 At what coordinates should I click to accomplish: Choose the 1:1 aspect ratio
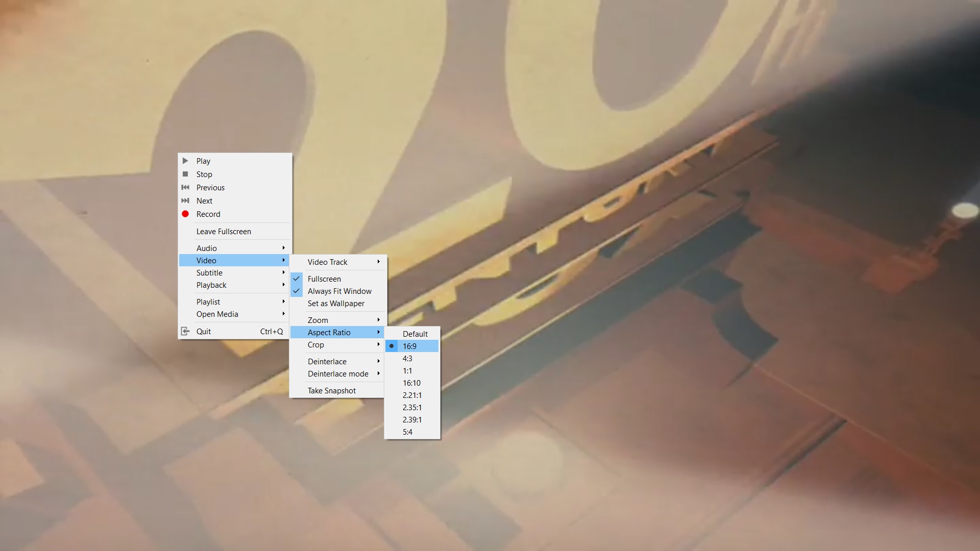[412, 370]
